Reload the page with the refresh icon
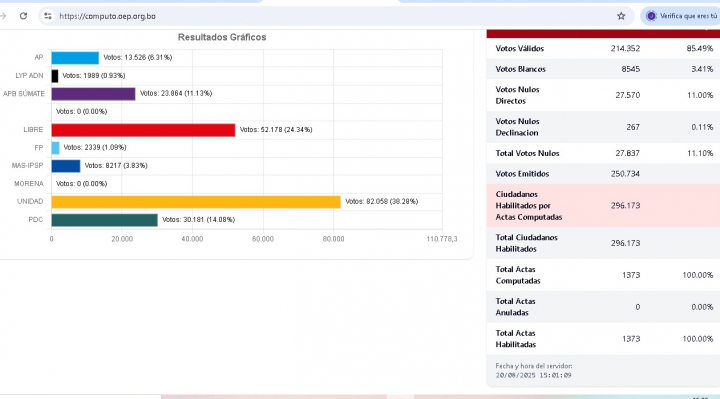720x399 pixels. tap(23, 16)
